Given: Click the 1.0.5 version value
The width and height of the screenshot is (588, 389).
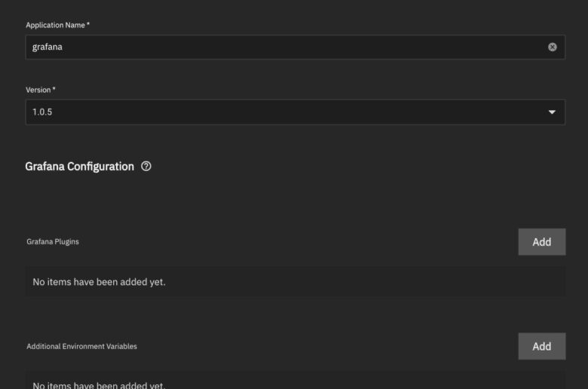Looking at the screenshot, I should pos(42,112).
